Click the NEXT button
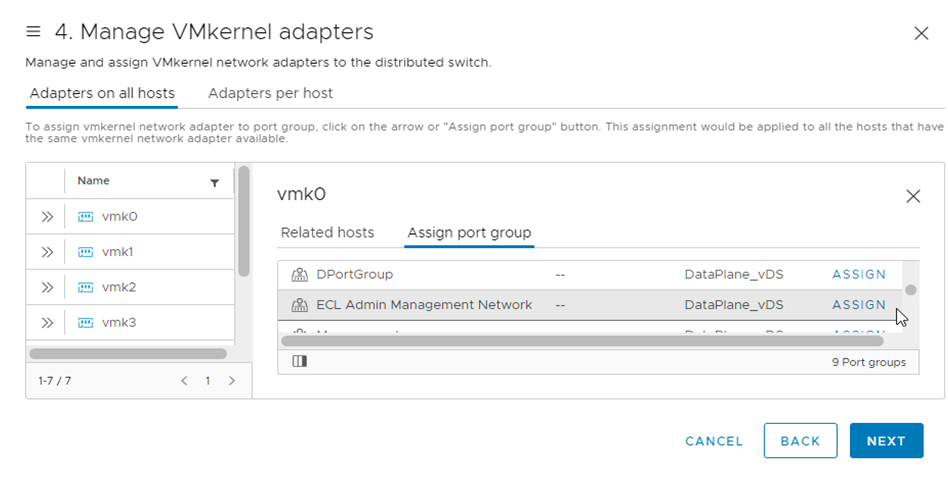This screenshot has width=948, height=479. coord(885,441)
